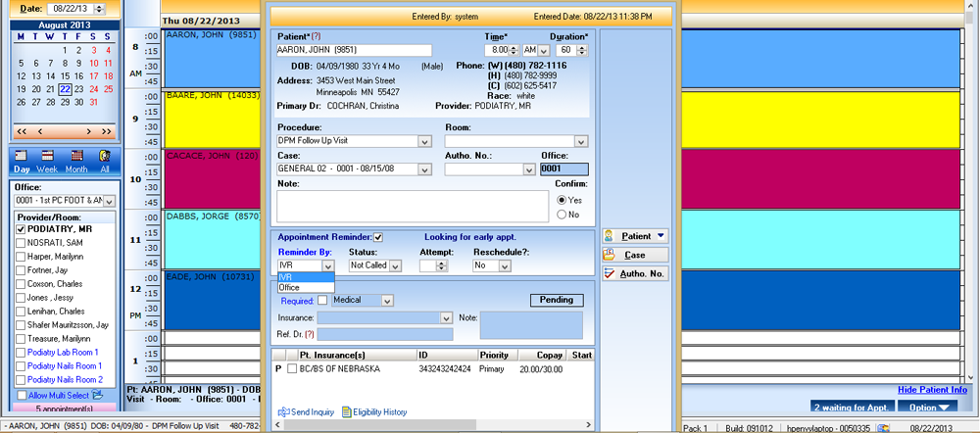Image resolution: width=980 pixels, height=433 pixels.
Task: Switch to Week calendar view
Action: coord(46,162)
